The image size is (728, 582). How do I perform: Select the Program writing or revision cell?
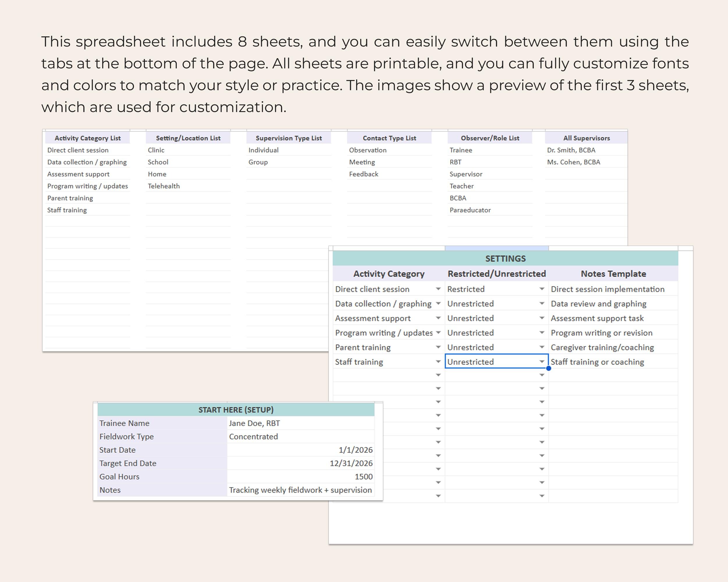(613, 333)
